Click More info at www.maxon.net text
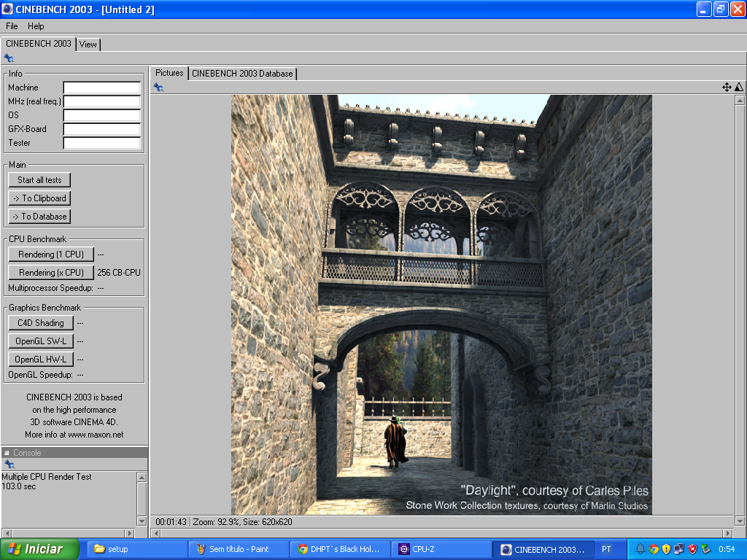The image size is (747, 560). click(74, 435)
